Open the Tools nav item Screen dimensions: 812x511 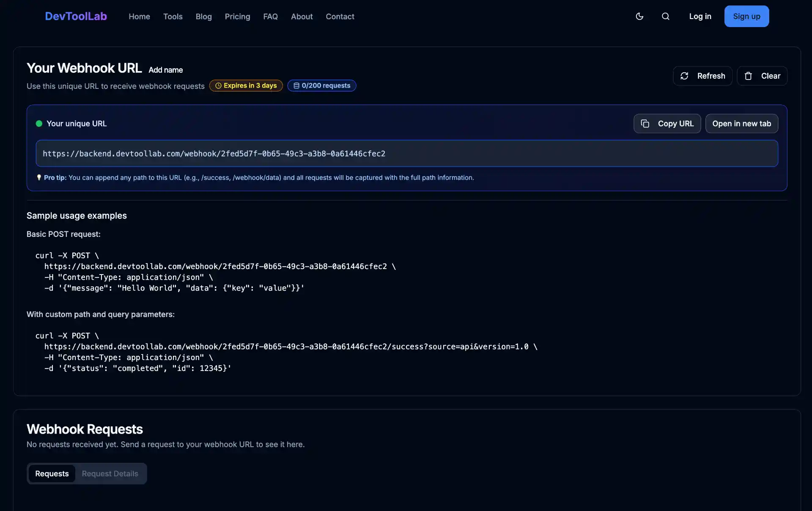point(173,16)
